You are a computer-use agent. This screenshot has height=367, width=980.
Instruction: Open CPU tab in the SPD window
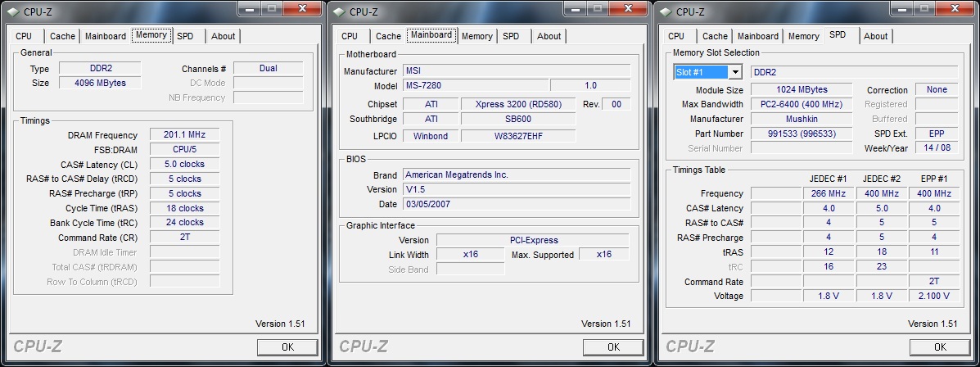[x=676, y=36]
